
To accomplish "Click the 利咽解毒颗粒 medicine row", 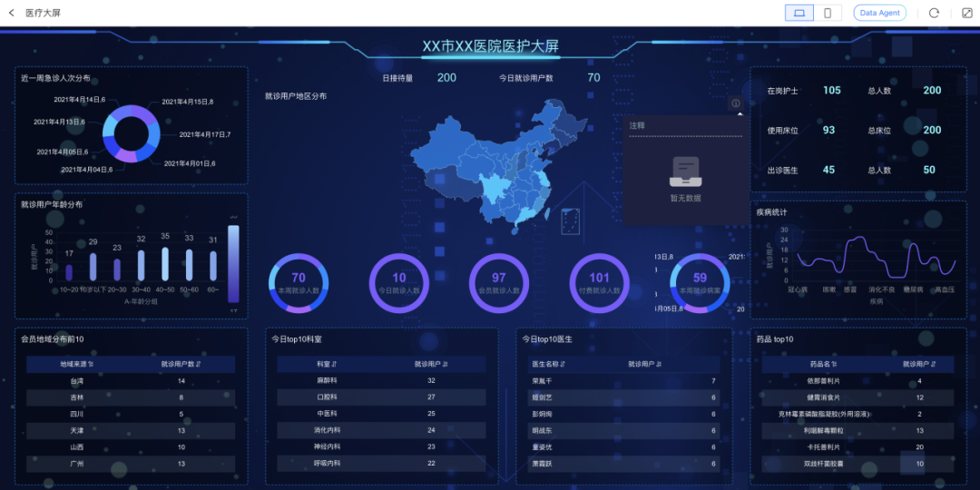I will click(857, 431).
